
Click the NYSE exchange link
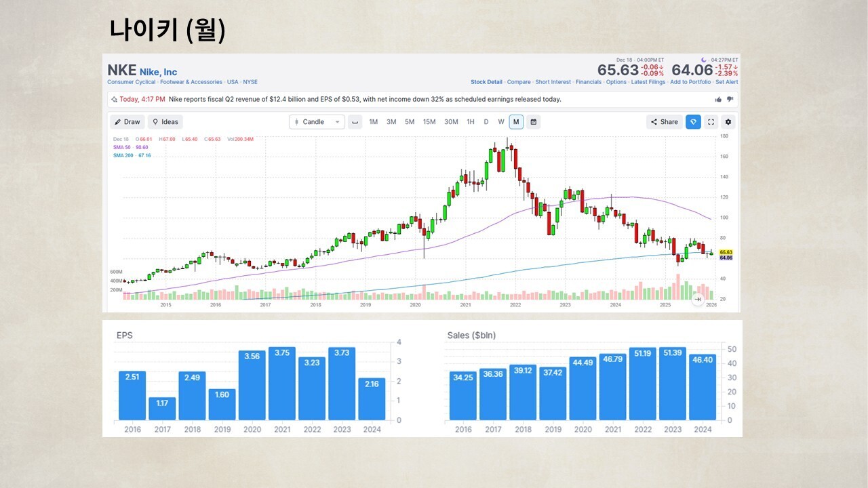coord(250,82)
